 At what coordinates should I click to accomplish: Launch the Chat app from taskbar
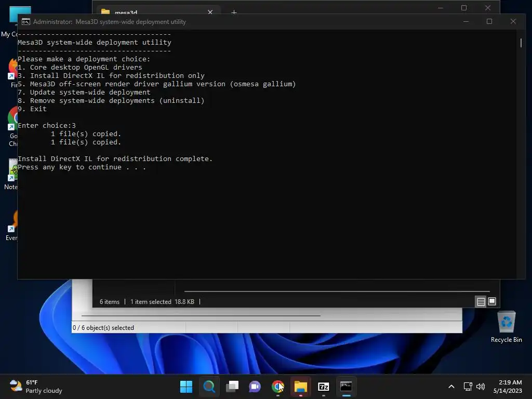255,387
